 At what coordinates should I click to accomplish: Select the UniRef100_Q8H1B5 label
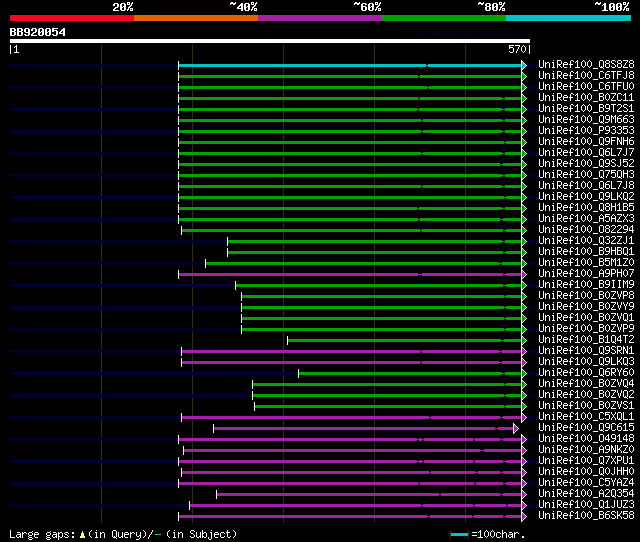586,208
